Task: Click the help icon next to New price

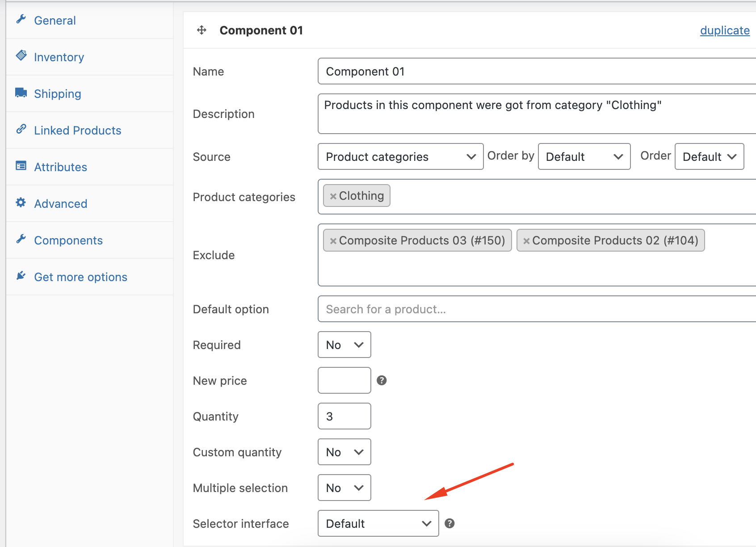Action: point(382,380)
